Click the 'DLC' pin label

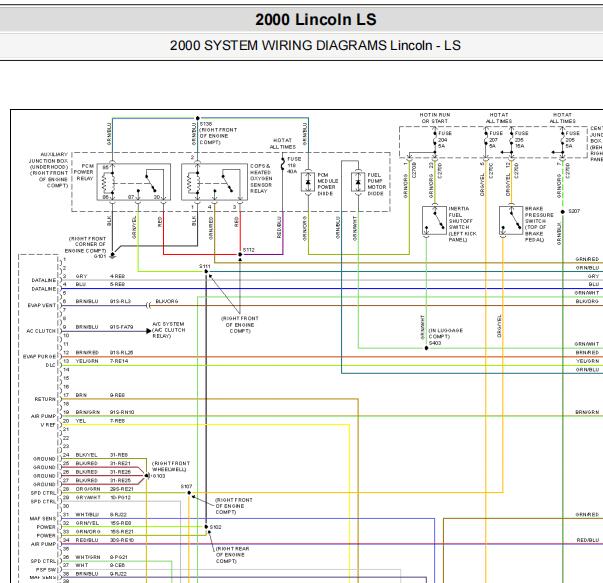click(x=51, y=365)
